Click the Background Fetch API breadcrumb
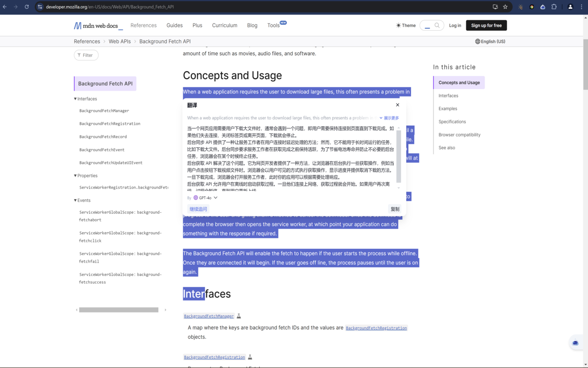588x368 pixels. [x=165, y=41]
